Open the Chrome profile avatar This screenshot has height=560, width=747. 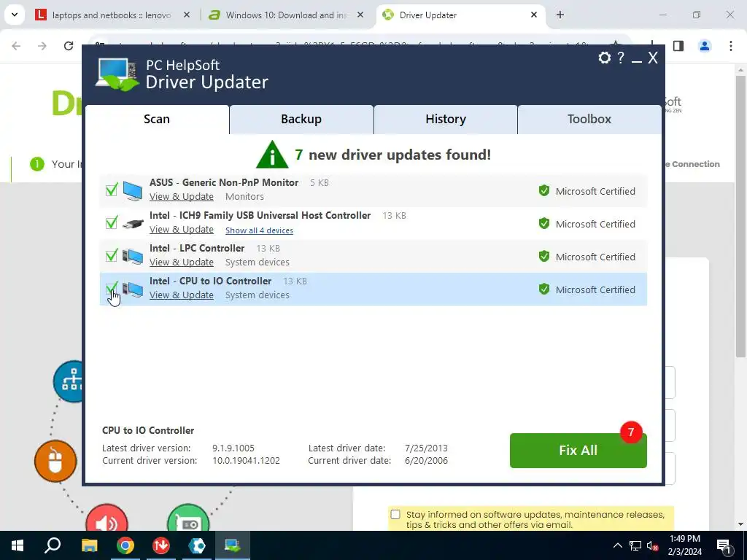click(704, 46)
